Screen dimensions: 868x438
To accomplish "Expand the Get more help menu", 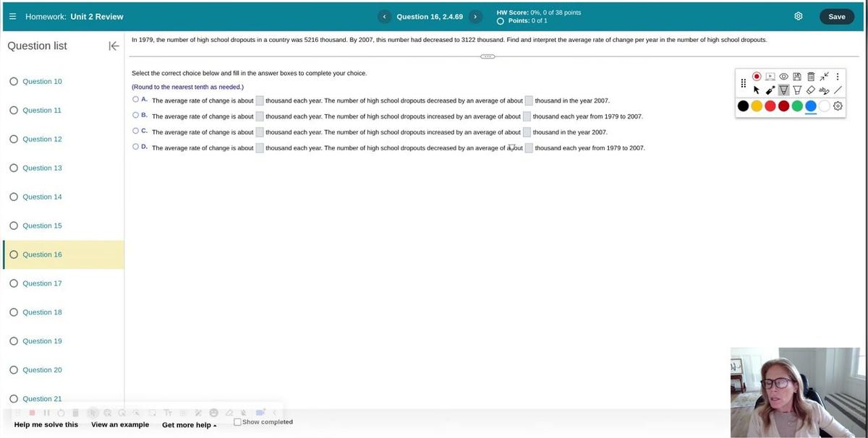I will pyautogui.click(x=189, y=425).
